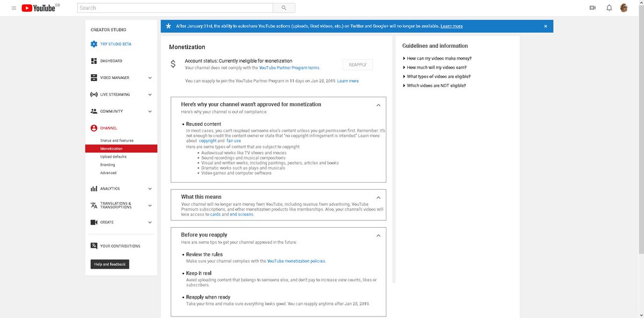Expand the Create section
The image size is (644, 318).
click(x=150, y=222)
